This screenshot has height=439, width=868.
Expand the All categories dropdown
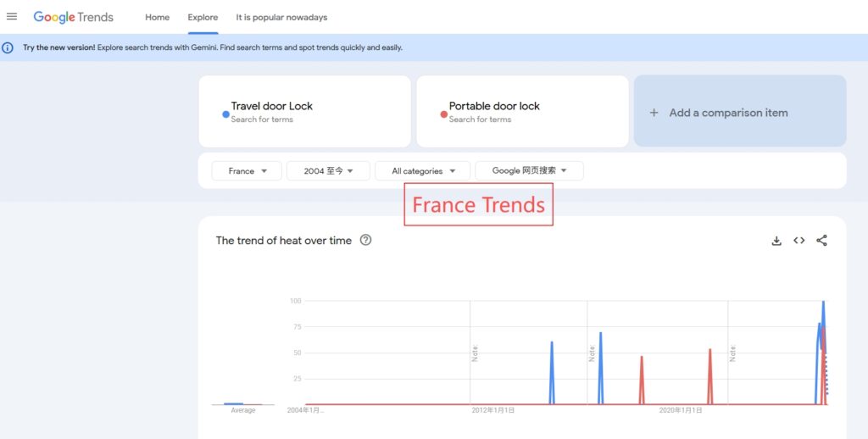[x=422, y=171]
